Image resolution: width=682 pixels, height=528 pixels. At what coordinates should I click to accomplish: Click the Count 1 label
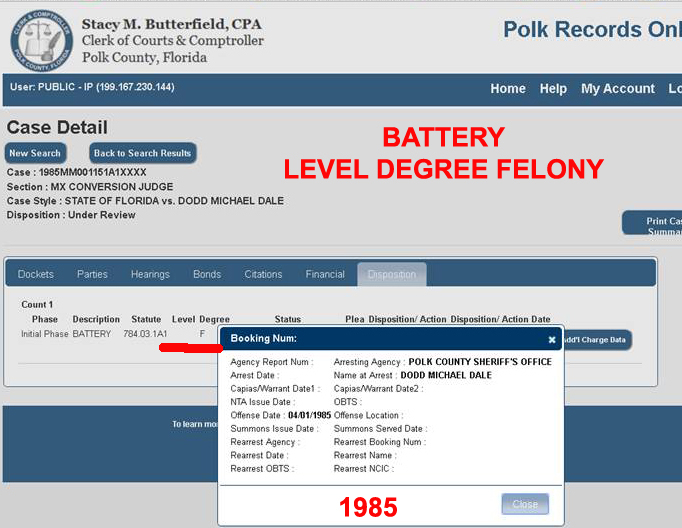(37, 304)
